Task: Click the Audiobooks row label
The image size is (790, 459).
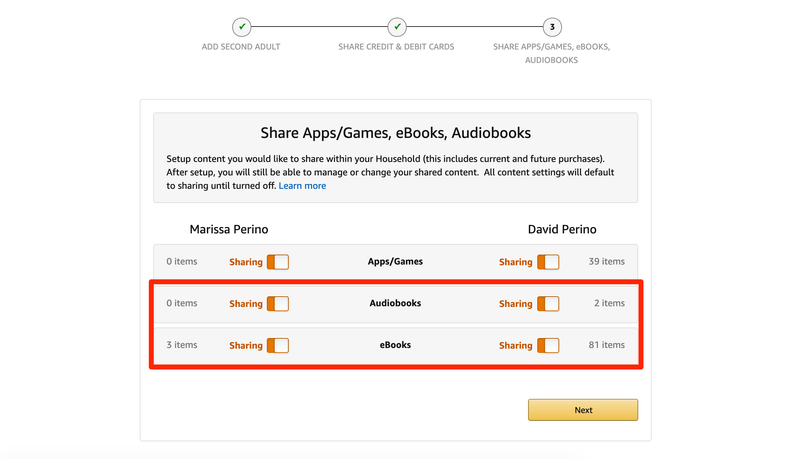Action: (395, 303)
